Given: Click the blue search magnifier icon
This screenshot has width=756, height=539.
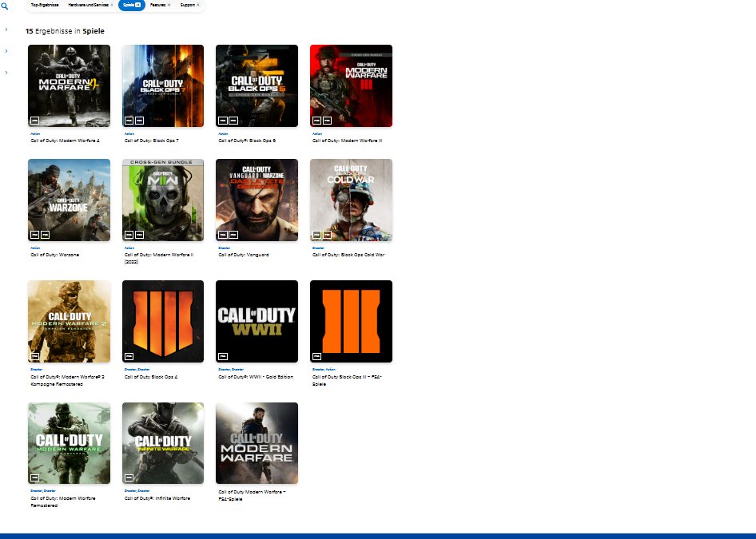Looking at the screenshot, I should [x=4, y=6].
